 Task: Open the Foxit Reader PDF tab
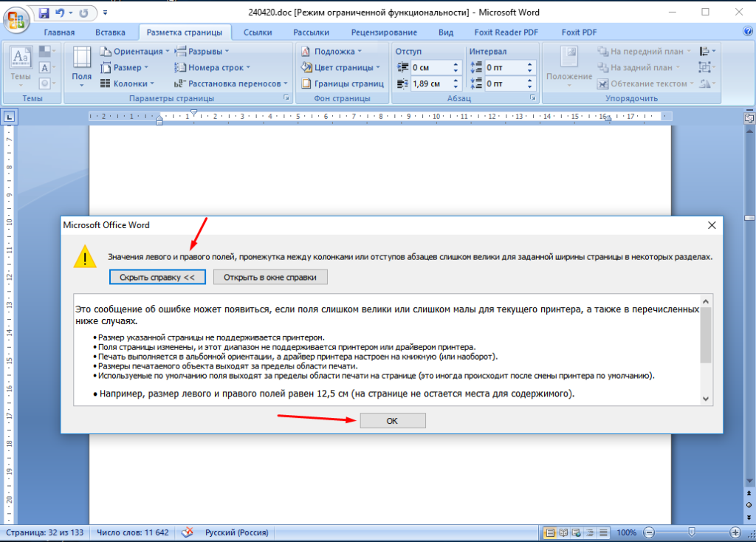pos(506,32)
